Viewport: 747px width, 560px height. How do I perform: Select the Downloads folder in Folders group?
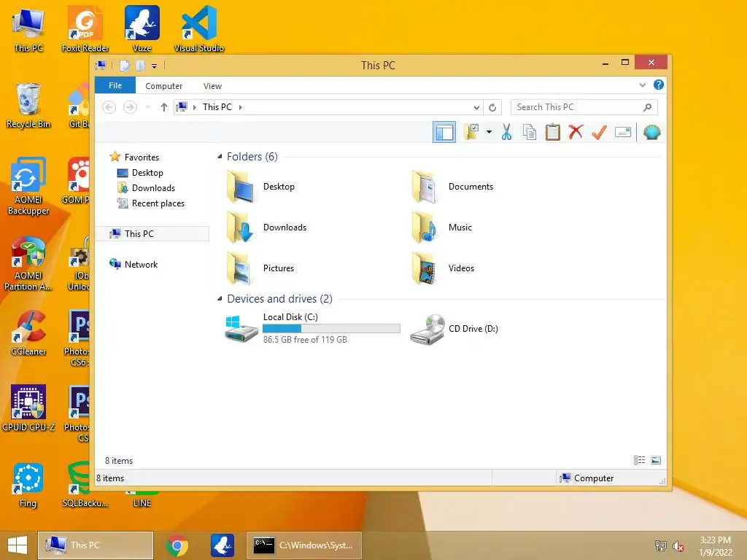click(241, 227)
